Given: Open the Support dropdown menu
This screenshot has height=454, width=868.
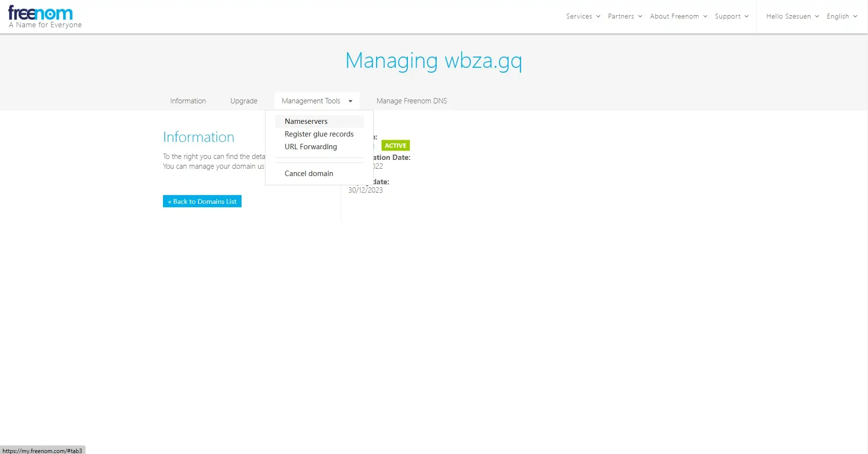Looking at the screenshot, I should pos(731,16).
